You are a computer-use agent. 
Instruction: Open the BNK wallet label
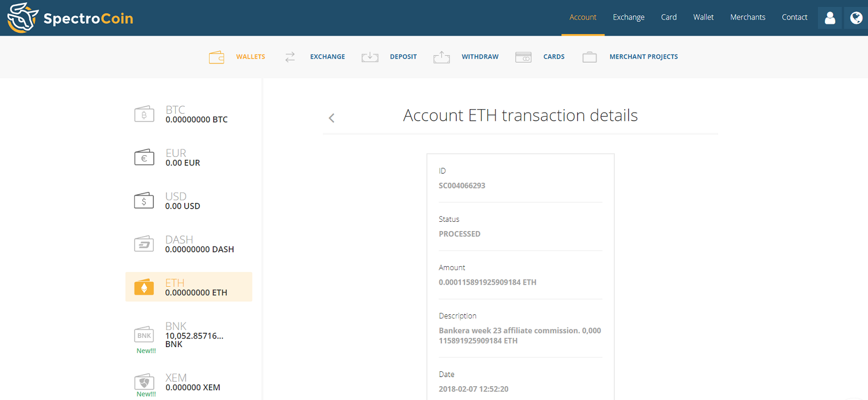pos(176,326)
